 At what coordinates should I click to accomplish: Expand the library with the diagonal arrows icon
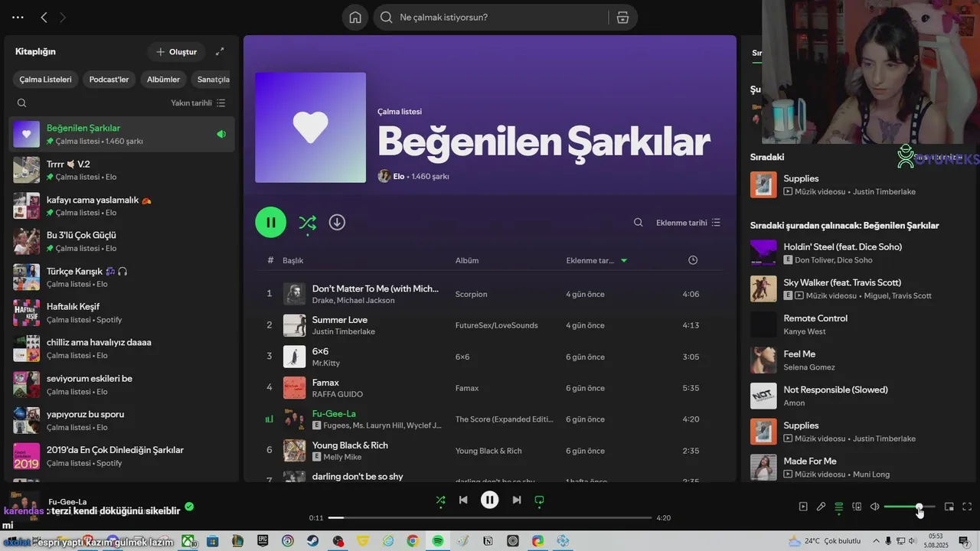(220, 51)
